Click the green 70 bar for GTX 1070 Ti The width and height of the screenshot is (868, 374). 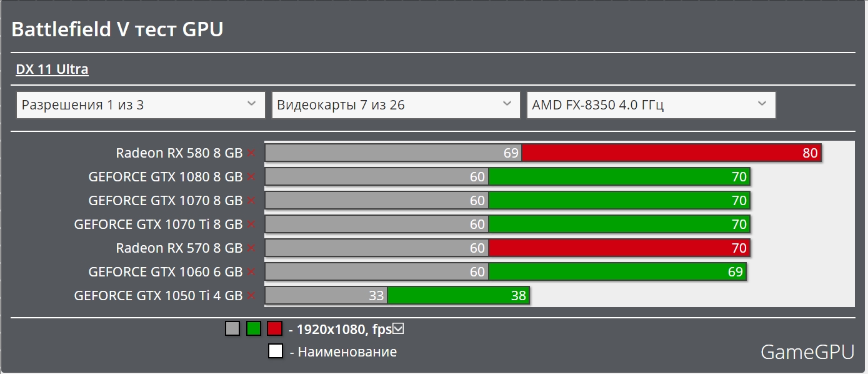619,225
